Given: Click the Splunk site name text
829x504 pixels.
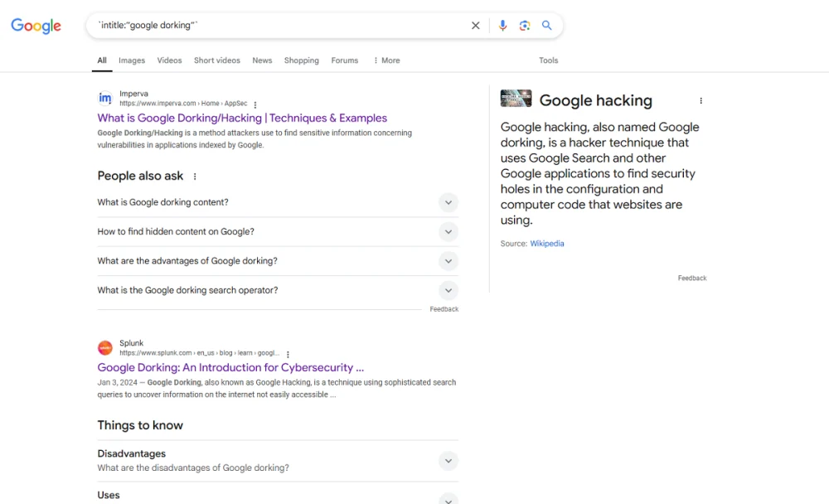Looking at the screenshot, I should coord(131,343).
